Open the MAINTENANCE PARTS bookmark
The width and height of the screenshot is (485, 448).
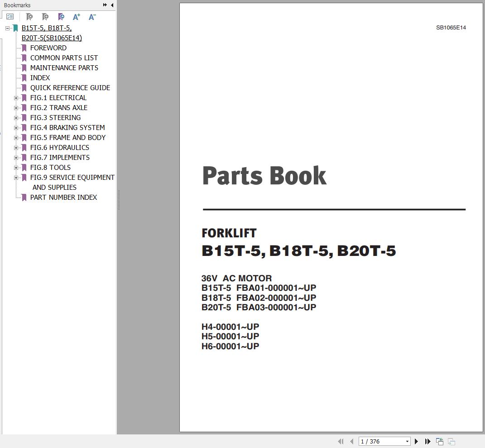click(x=64, y=68)
